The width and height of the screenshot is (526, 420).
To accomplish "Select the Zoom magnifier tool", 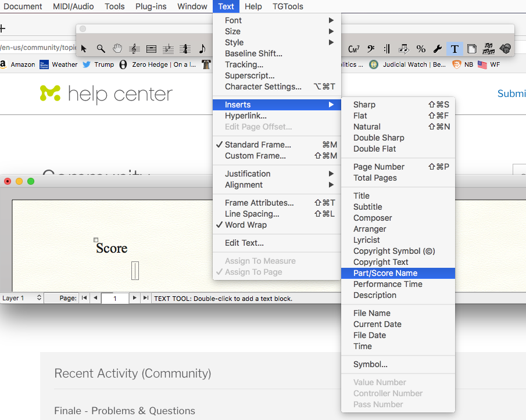I will [101, 49].
